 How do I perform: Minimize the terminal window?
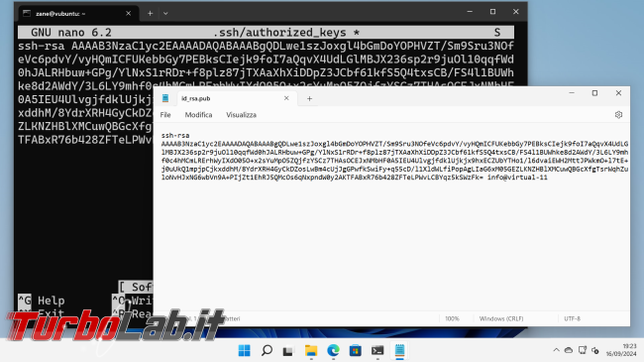pyautogui.click(x=470, y=12)
